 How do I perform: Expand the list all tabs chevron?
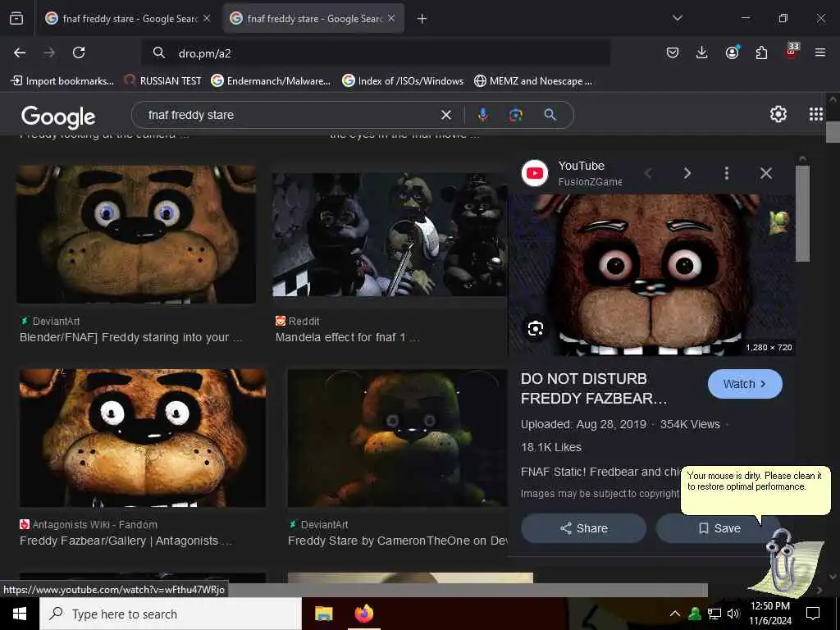click(x=678, y=18)
